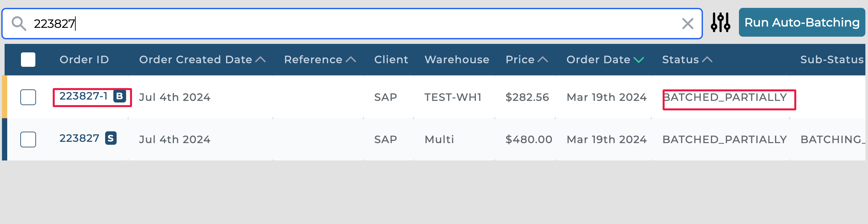Check the box for order 223827 row
This screenshot has height=224, width=868.
coord(28,140)
